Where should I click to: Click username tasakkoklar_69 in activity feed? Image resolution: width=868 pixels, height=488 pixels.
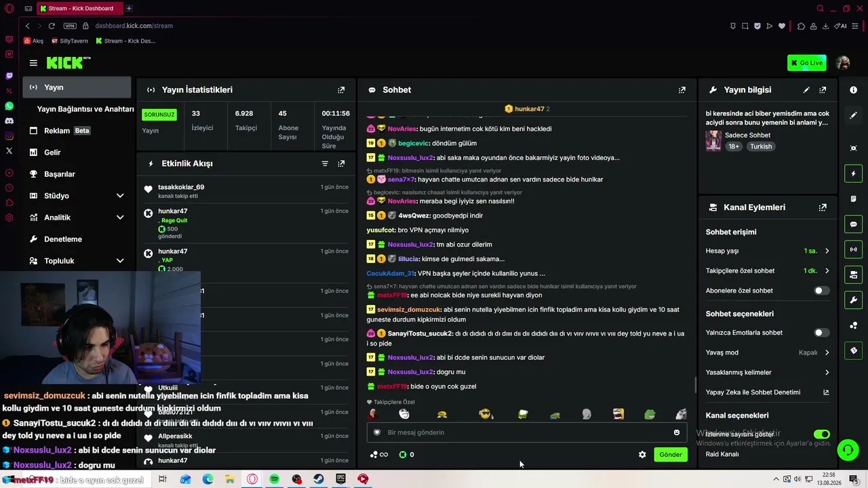coord(181,187)
